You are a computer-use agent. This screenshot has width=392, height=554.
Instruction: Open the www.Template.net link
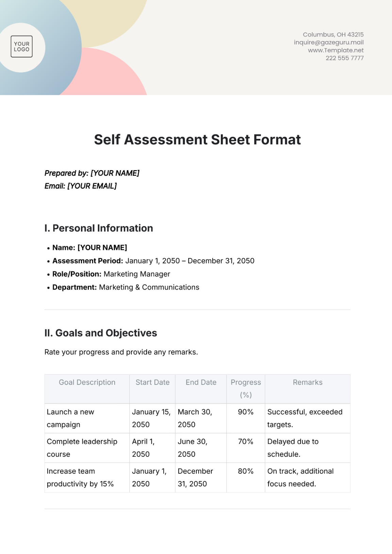336,50
